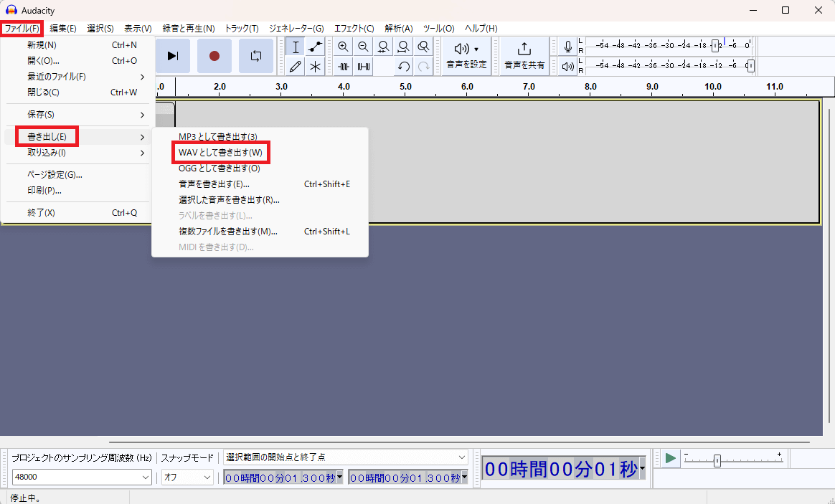Select 複数ファイルを書き出す(M)...
This screenshot has height=504, width=835.
pyautogui.click(x=260, y=232)
